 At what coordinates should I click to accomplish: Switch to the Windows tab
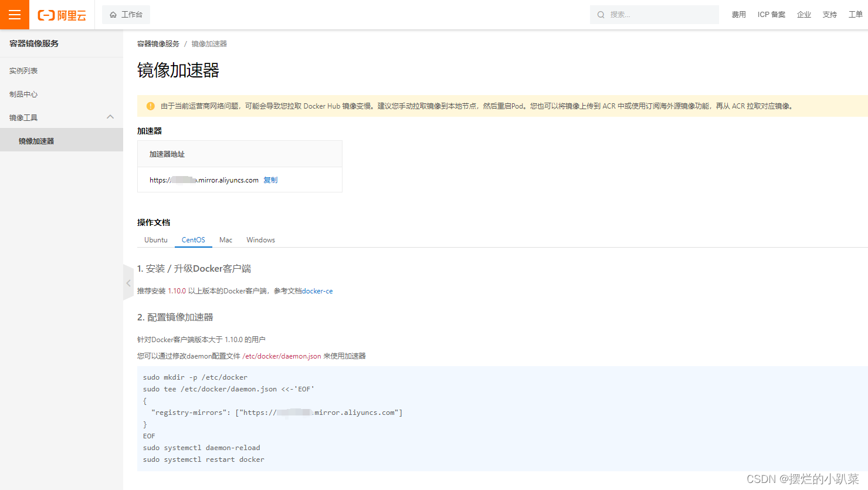pos(261,240)
